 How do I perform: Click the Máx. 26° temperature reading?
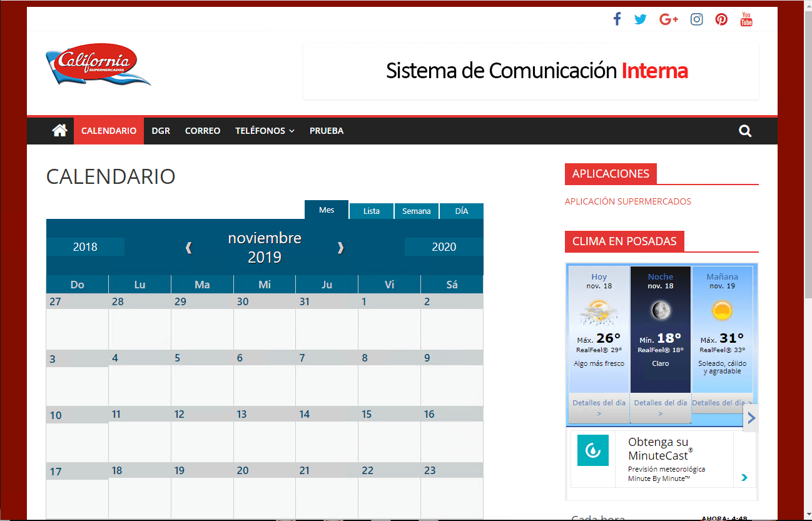(599, 340)
